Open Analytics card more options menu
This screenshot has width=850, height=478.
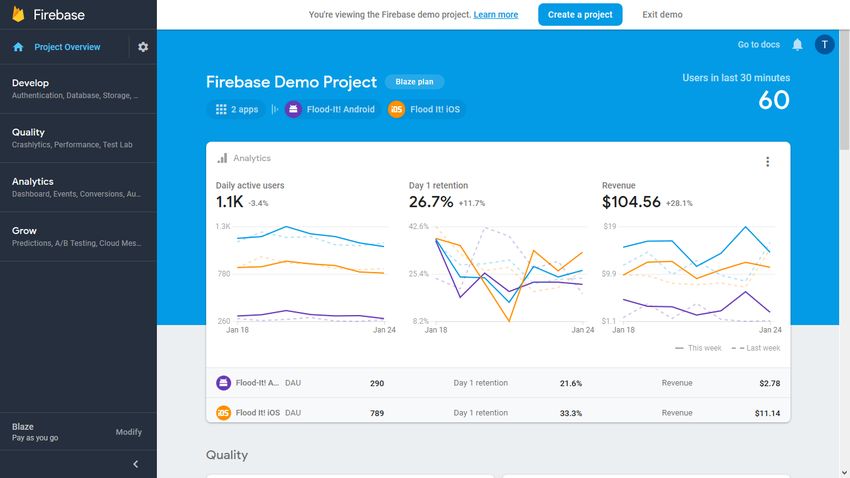(768, 162)
